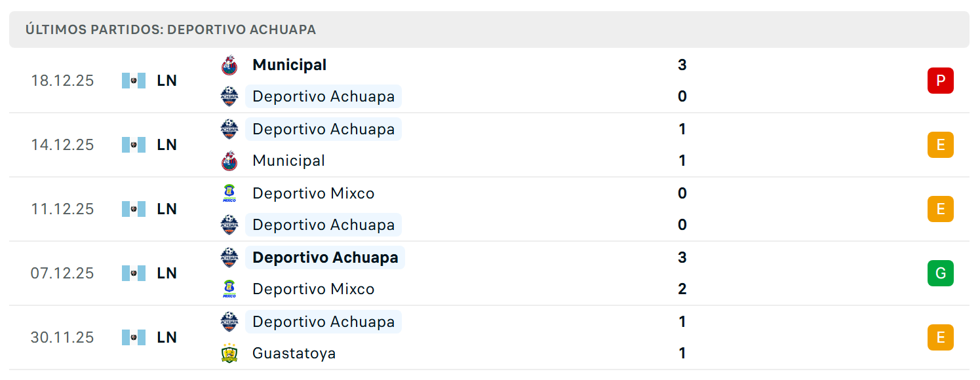The image size is (980, 380).
Task: Click the Guatemala flag league icon for 18.12.25
Action: click(134, 81)
